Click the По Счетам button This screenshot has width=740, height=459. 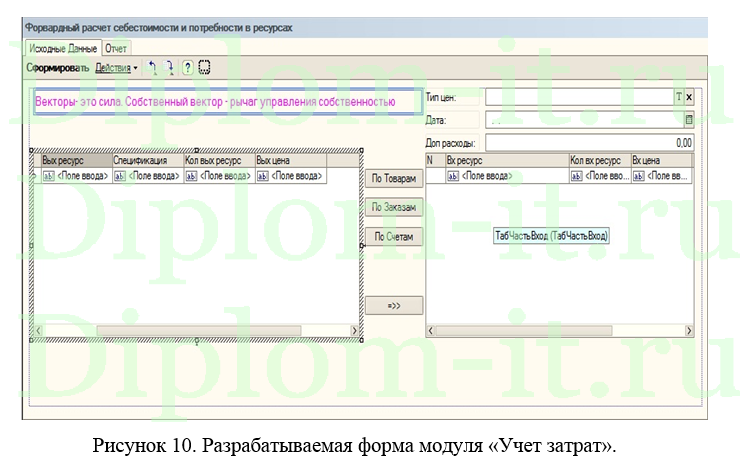[393, 237]
